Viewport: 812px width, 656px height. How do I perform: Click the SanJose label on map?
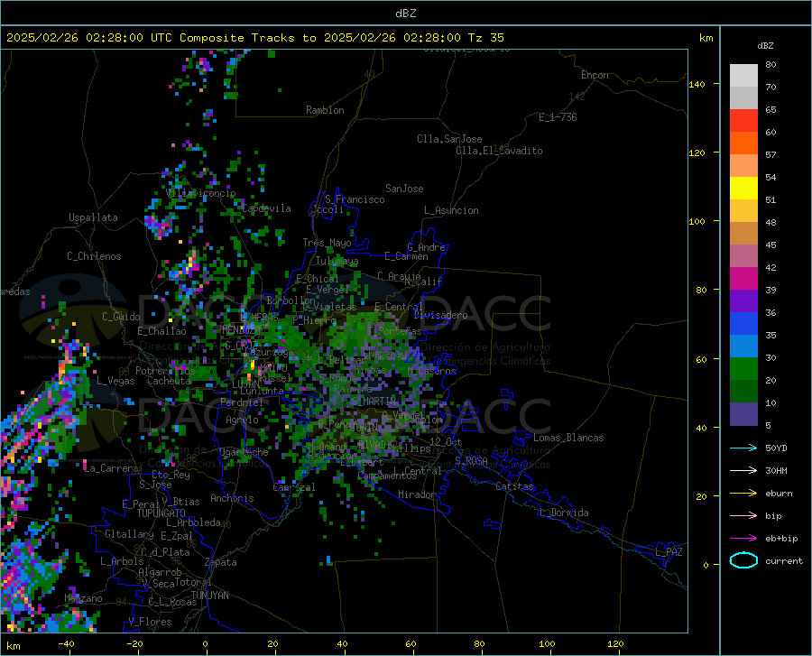point(404,189)
